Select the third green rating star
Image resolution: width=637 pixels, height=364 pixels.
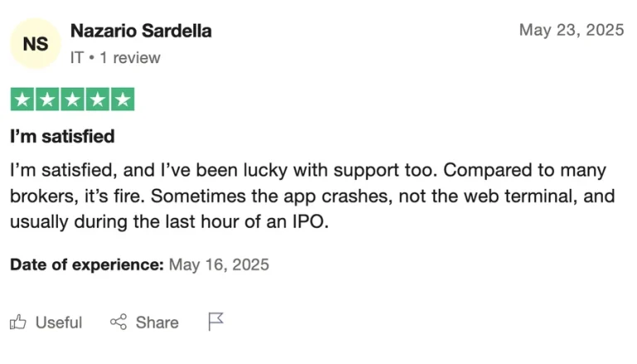[x=72, y=99]
